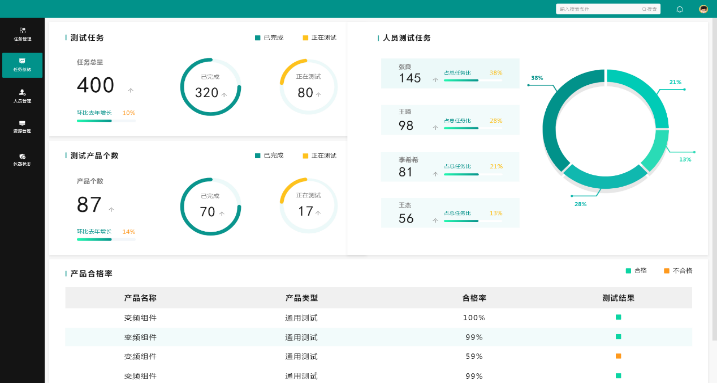Click the 产品个数 label above 87
The width and height of the screenshot is (717, 383).
pos(90,181)
